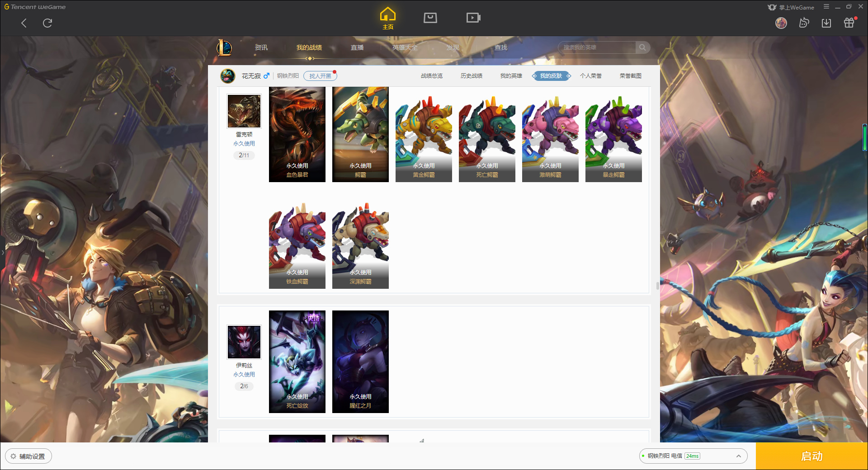
Task: Open the 主页 home icon
Action: point(388,19)
